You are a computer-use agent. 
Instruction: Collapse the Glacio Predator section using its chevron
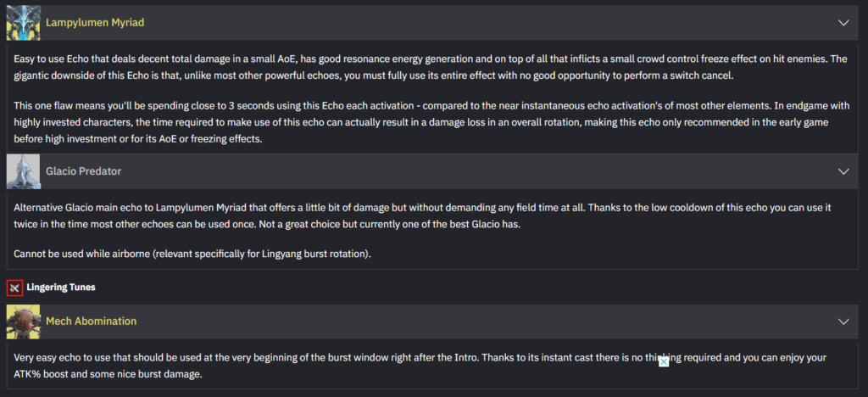tap(843, 171)
